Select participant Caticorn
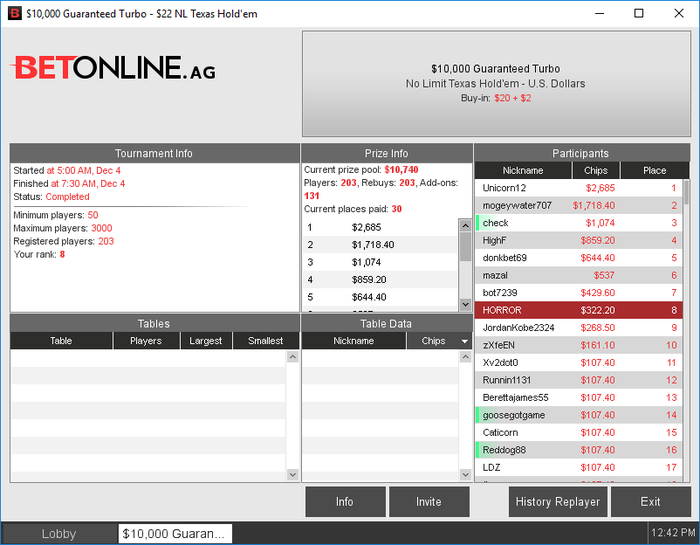Image resolution: width=700 pixels, height=545 pixels. (x=579, y=432)
